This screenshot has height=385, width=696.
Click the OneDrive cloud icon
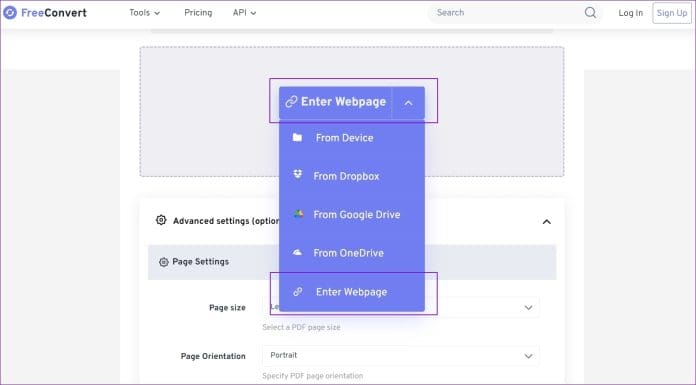pos(297,253)
